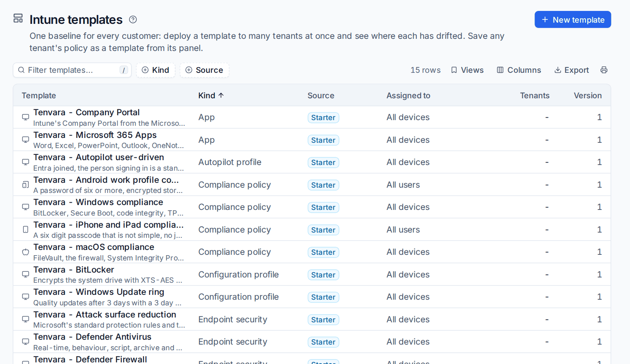
Task: Open the Kind filter
Action: (155, 70)
